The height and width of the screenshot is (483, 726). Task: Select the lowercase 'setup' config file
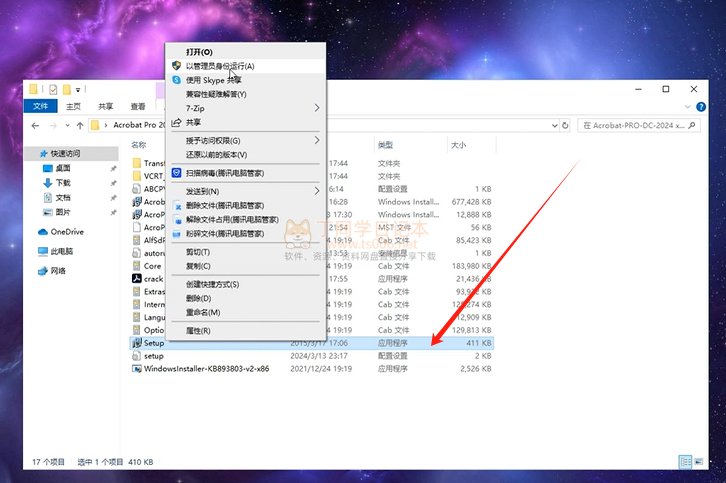(154, 356)
